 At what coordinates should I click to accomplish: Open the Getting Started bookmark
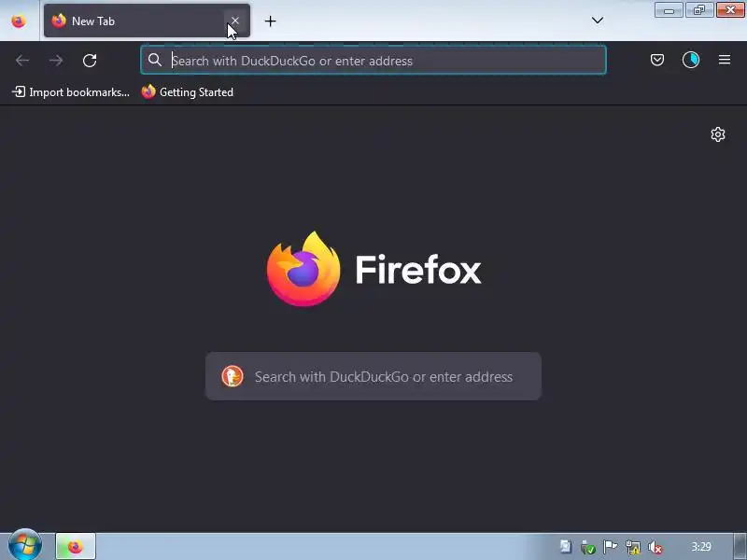pyautogui.click(x=188, y=91)
